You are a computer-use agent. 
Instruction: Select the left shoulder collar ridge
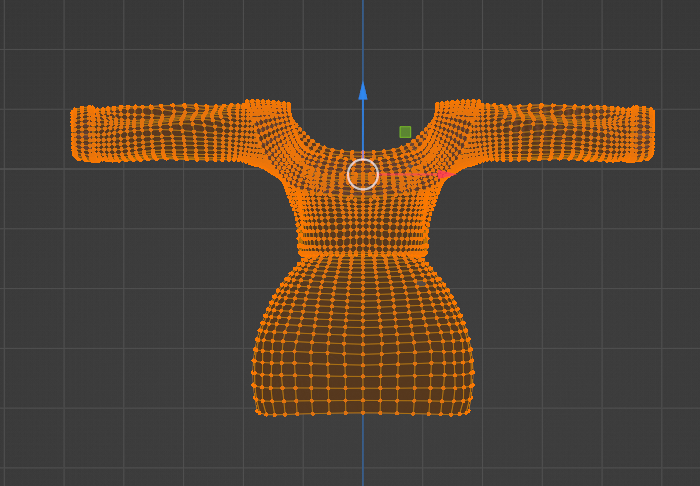coord(268,106)
